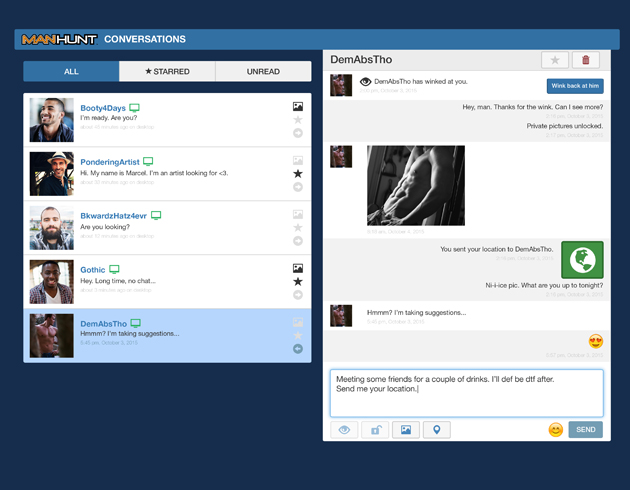Open the STARRED conversations tab
Image resolution: width=630 pixels, height=490 pixels.
pos(167,71)
